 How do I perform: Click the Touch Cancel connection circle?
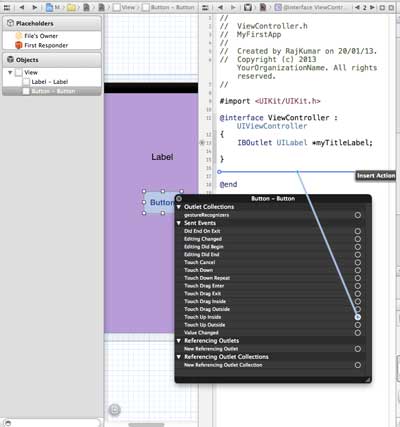pos(358,262)
